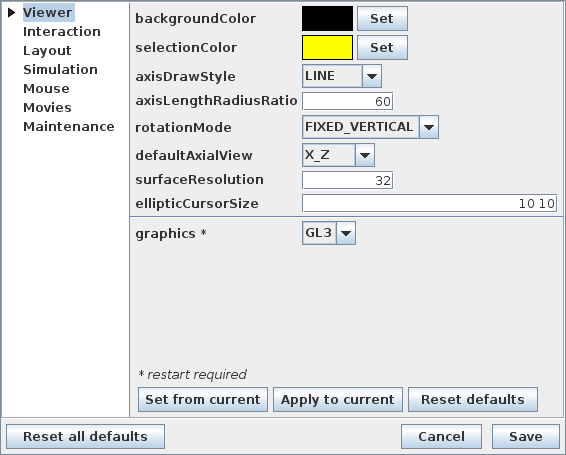Set the backgroundColor value
Screen dimensions: 566x455
tap(382, 18)
